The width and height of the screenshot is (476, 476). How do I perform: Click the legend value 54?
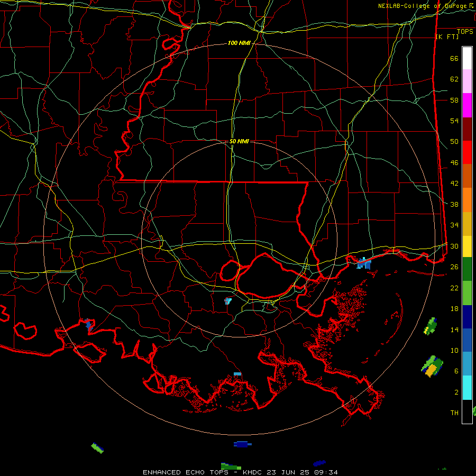click(x=454, y=121)
